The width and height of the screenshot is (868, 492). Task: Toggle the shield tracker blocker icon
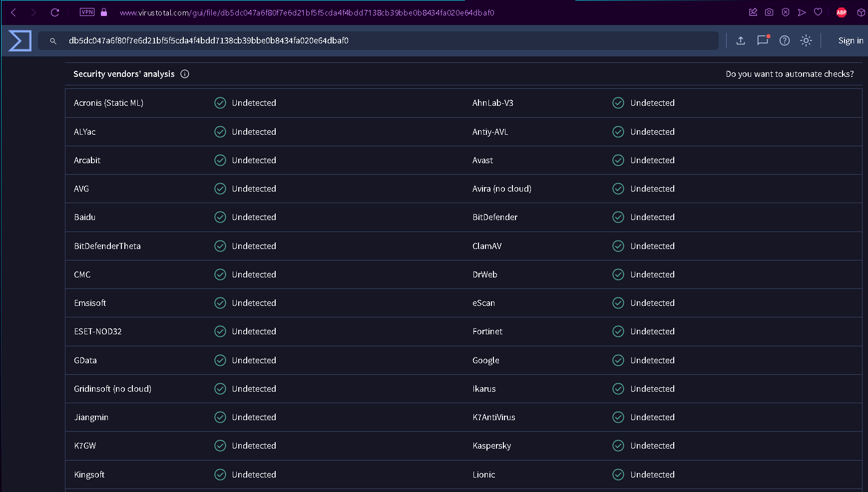(786, 12)
